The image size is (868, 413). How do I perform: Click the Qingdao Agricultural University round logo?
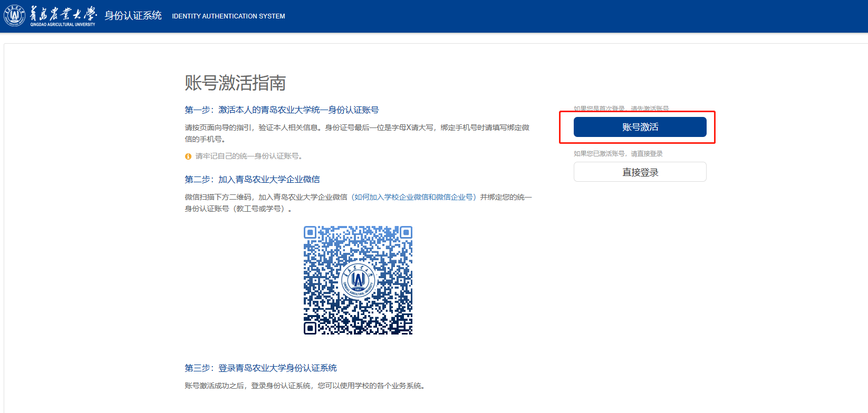point(14,16)
